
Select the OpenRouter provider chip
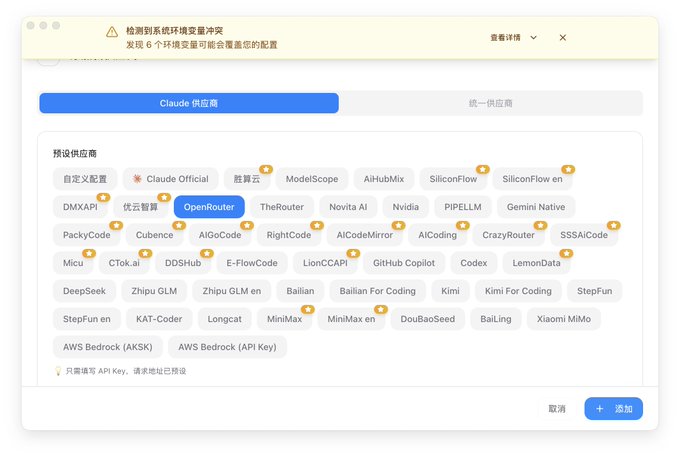(x=209, y=207)
